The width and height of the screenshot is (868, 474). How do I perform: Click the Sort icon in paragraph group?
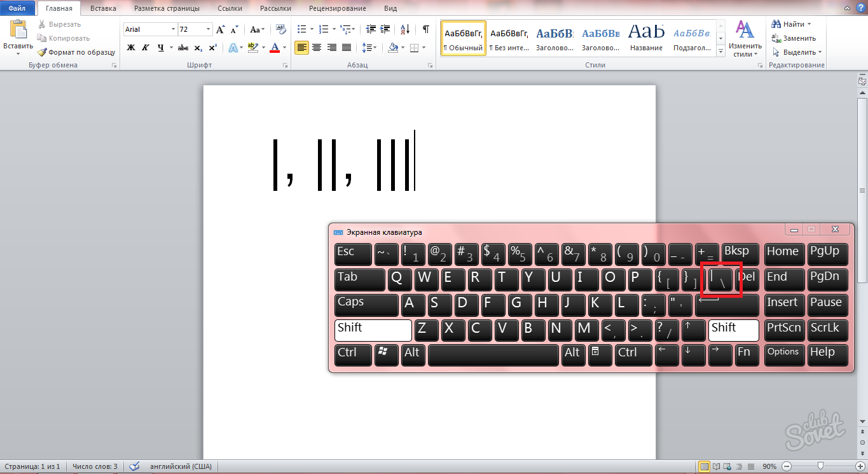[404, 29]
